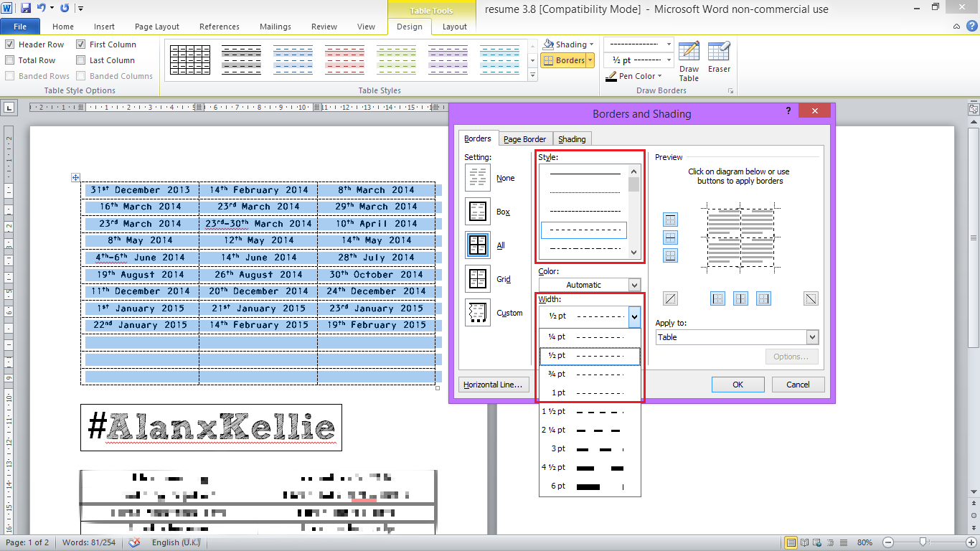Open the Insert ribbon tab
This screenshot has width=980, height=551.
tap(104, 27)
